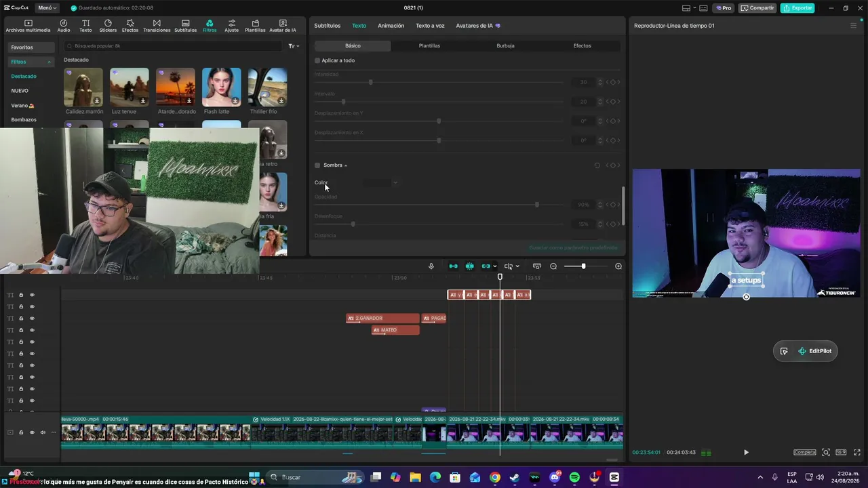Click the timeline zoom slider handle
The width and height of the screenshot is (868, 488).
click(583, 266)
